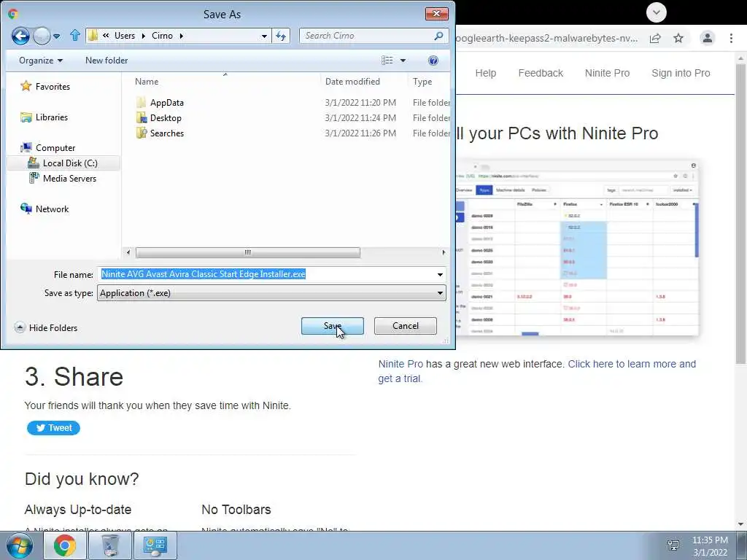The image size is (747, 560).
Task: Expand the address bar path dropdown
Action: (264, 36)
